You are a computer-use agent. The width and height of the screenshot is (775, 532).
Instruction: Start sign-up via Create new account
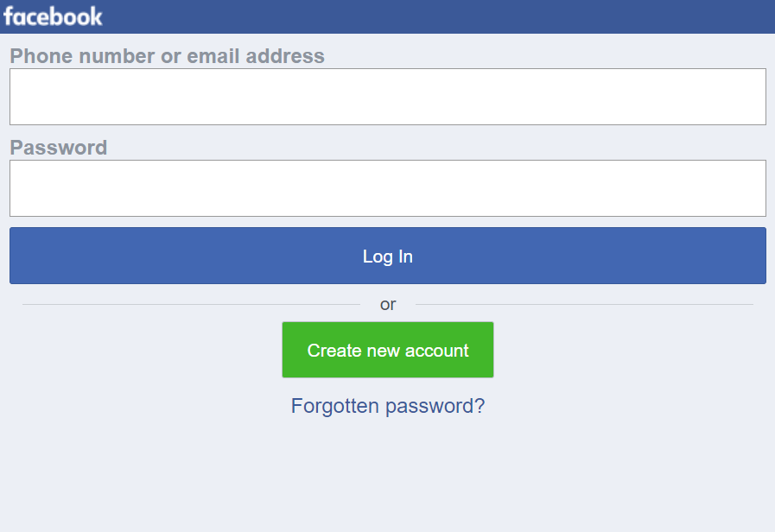(x=387, y=350)
